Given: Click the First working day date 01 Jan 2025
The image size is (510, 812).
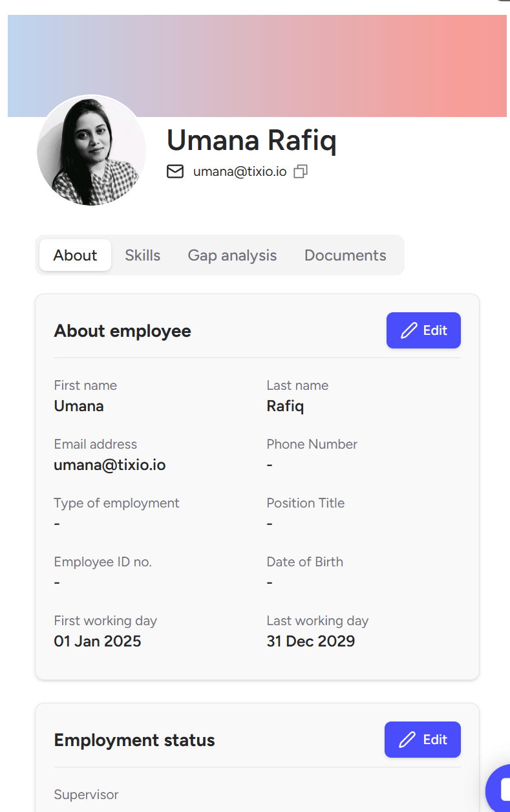Looking at the screenshot, I should click(98, 641).
